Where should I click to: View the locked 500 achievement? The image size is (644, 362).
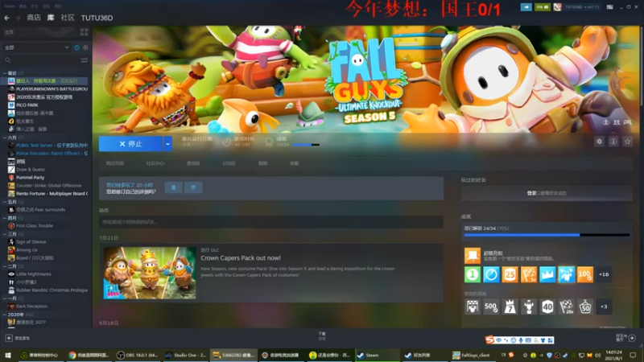click(491, 307)
